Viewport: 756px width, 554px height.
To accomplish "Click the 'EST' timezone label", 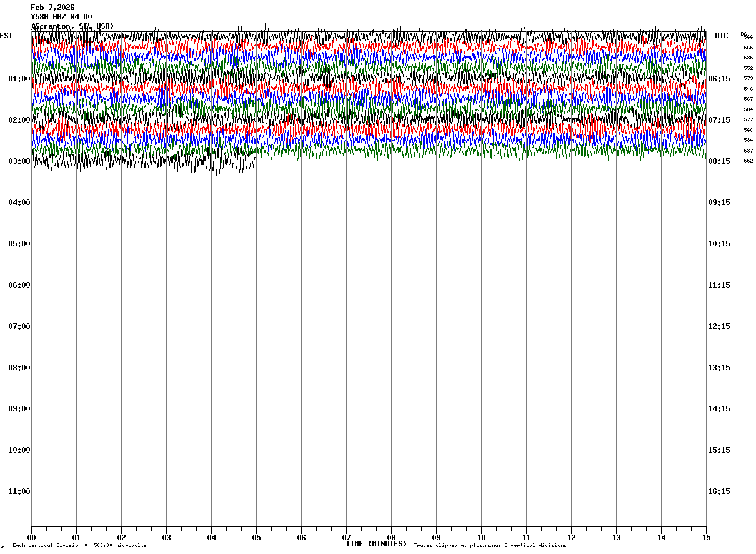I will (6, 36).
